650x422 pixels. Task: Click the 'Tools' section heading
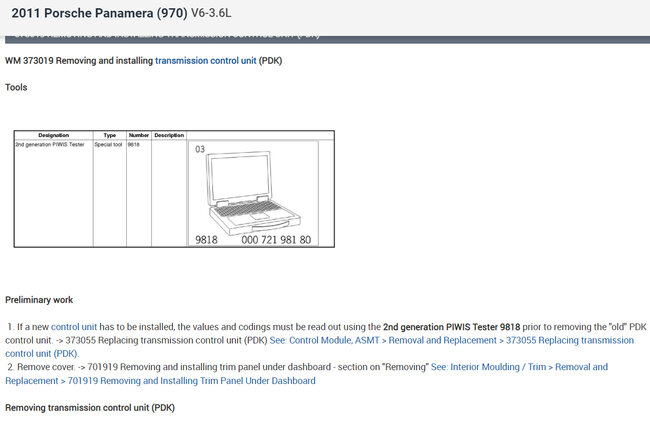click(x=16, y=87)
